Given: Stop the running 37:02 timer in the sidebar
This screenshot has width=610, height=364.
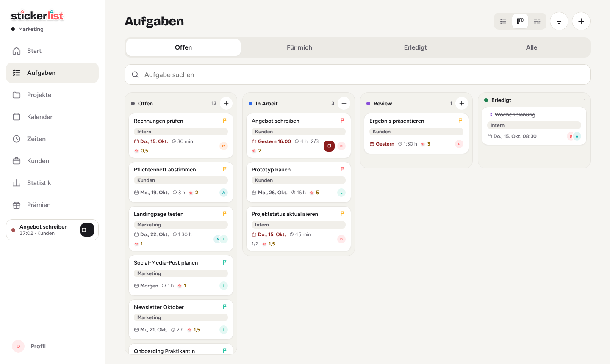Looking at the screenshot, I should (87, 230).
